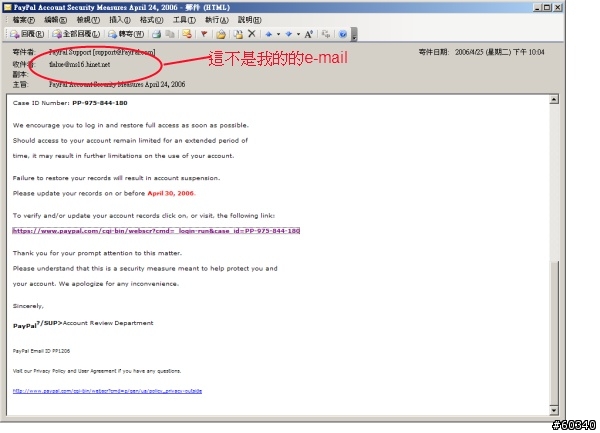The width and height of the screenshot is (600, 433).
Task: Print the message with the printer icon
Action: [x=157, y=34]
